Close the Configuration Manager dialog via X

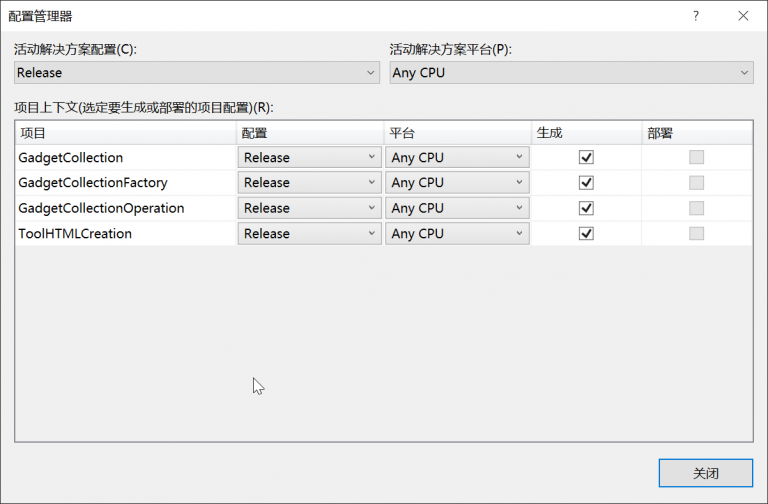click(x=743, y=16)
